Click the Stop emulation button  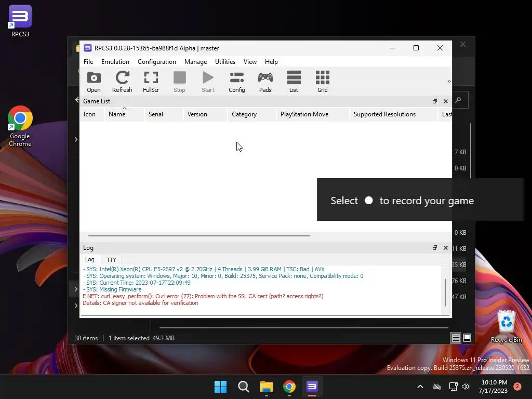(x=179, y=82)
